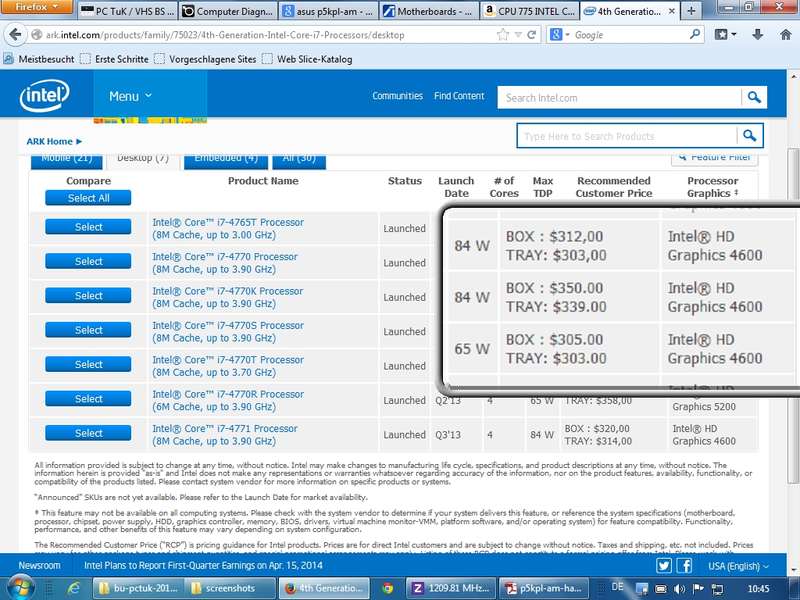The width and height of the screenshot is (800, 600).
Task: Open the Erste Schritte bookmark
Action: click(x=115, y=59)
